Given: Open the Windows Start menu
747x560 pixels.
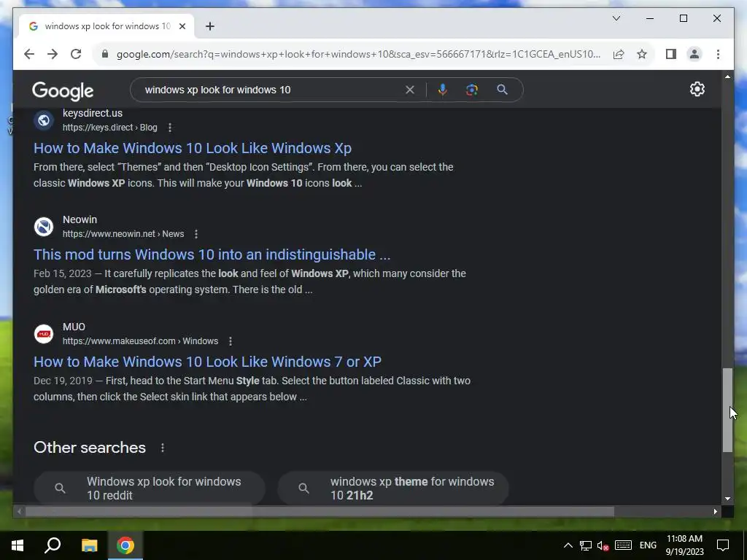Looking at the screenshot, I should [18, 545].
